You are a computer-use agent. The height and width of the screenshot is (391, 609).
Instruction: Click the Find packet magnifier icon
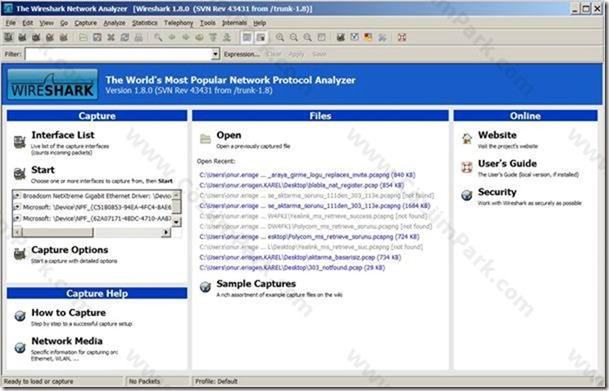point(158,37)
